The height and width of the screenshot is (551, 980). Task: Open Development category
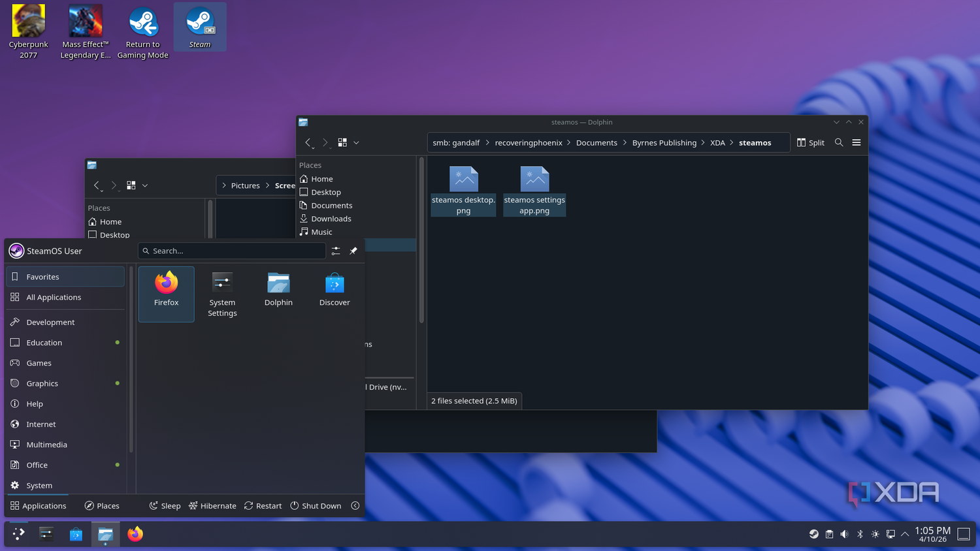pos(65,322)
